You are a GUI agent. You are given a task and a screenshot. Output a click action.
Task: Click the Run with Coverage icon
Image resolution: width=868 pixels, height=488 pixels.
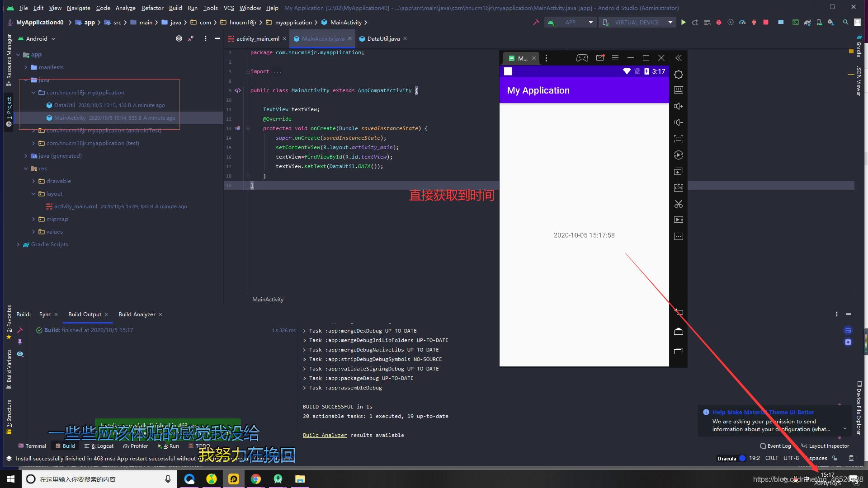(x=731, y=22)
